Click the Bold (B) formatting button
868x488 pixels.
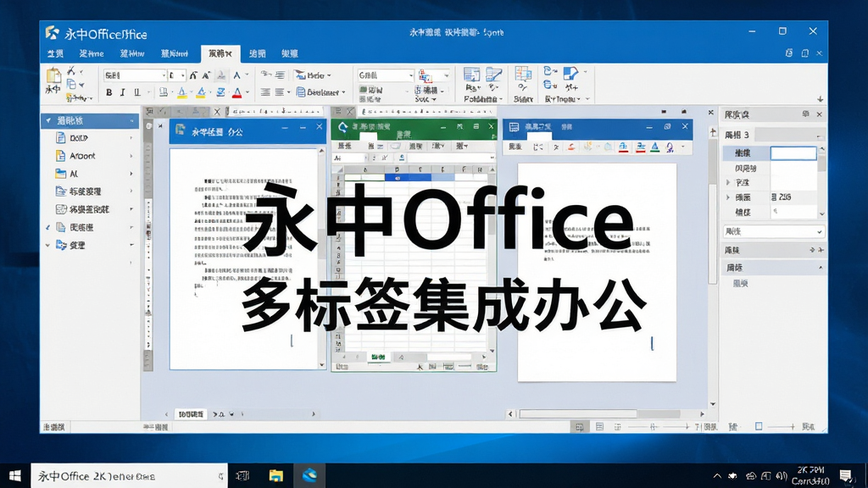click(109, 92)
